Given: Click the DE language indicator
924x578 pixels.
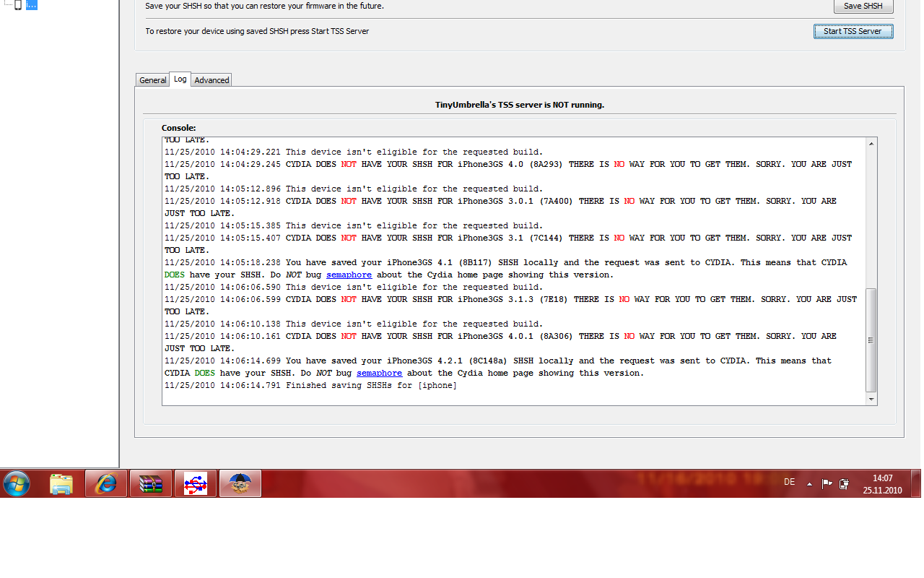Looking at the screenshot, I should (789, 482).
